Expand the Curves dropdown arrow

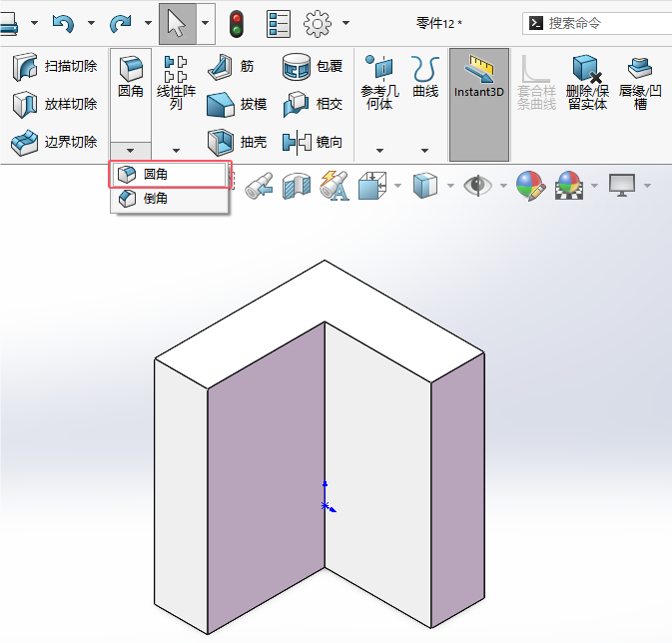tap(424, 151)
